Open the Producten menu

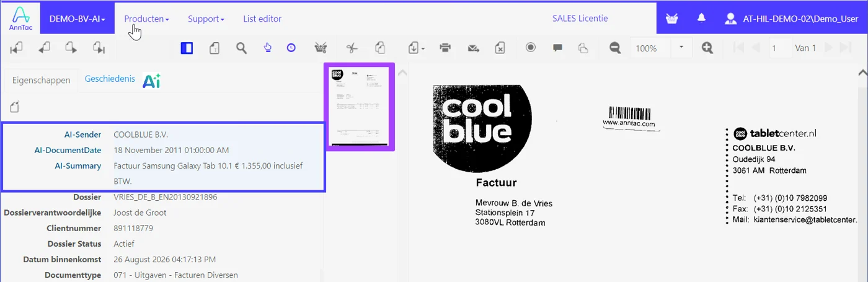click(146, 19)
